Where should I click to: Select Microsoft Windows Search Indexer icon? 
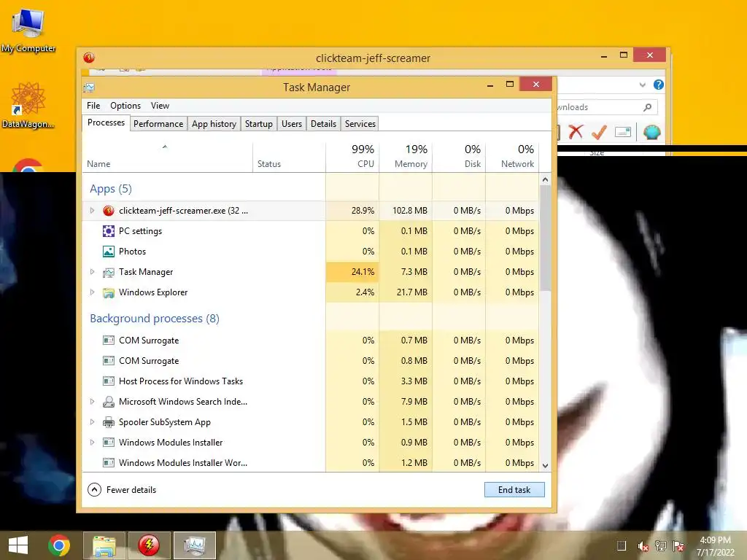[109, 402]
